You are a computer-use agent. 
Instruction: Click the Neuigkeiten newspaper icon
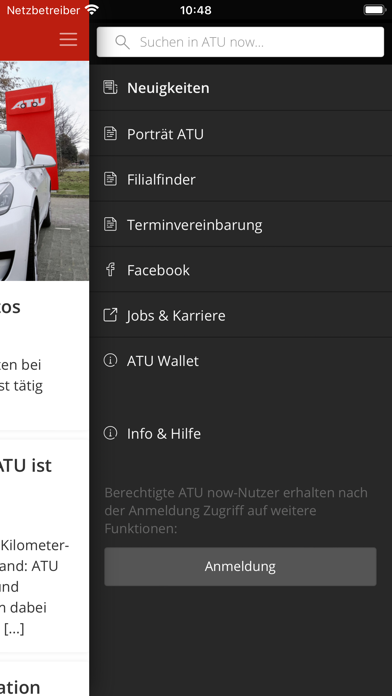[x=110, y=87]
